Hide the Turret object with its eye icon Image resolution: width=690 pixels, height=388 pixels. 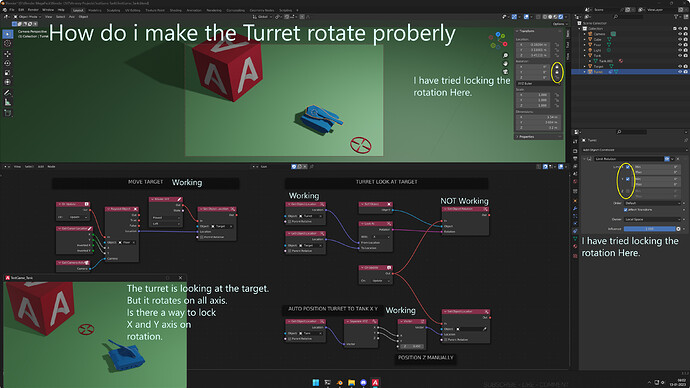680,72
